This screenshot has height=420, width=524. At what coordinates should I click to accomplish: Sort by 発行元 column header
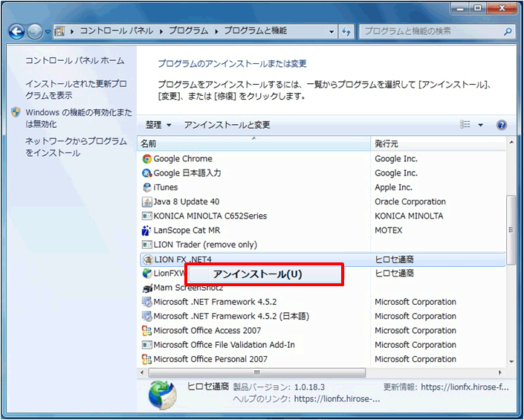438,143
